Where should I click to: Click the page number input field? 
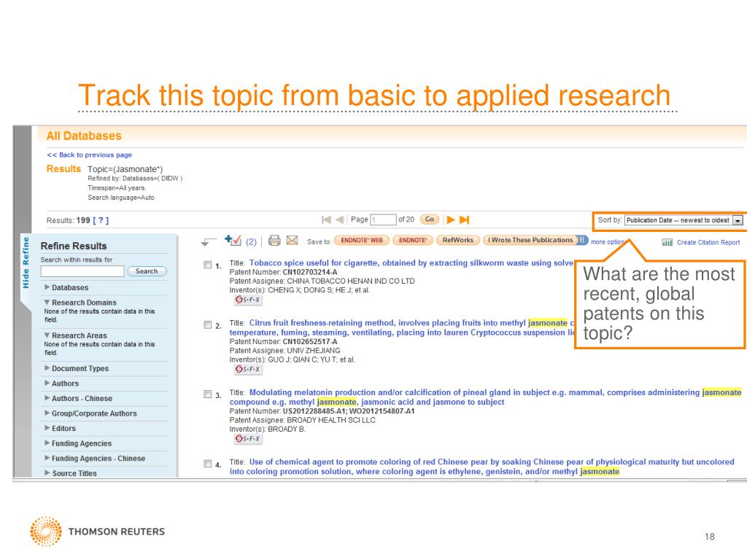click(x=383, y=219)
